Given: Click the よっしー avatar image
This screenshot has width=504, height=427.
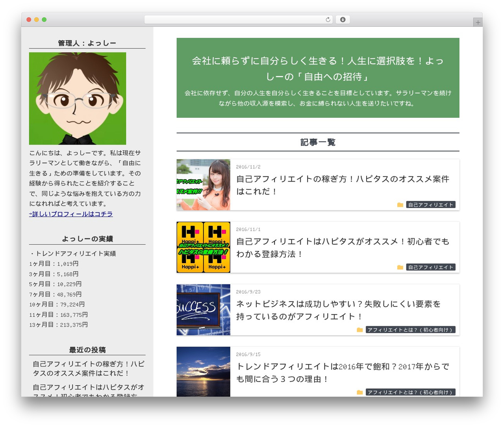Looking at the screenshot, I should [78, 98].
